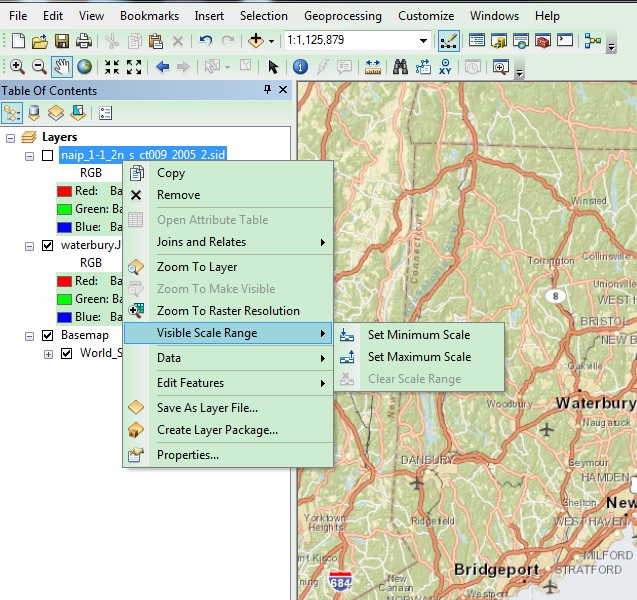Open the Customize menu

click(x=426, y=16)
